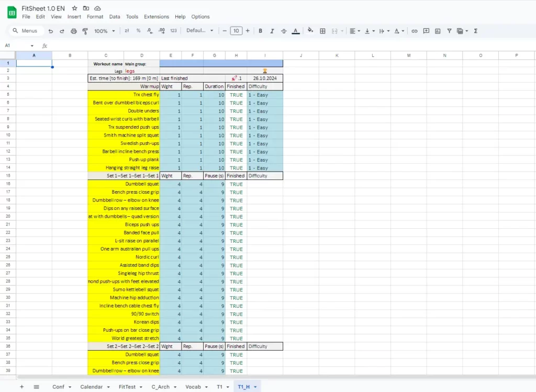Click the Insert chart icon
536x392 pixels.
tap(438, 31)
